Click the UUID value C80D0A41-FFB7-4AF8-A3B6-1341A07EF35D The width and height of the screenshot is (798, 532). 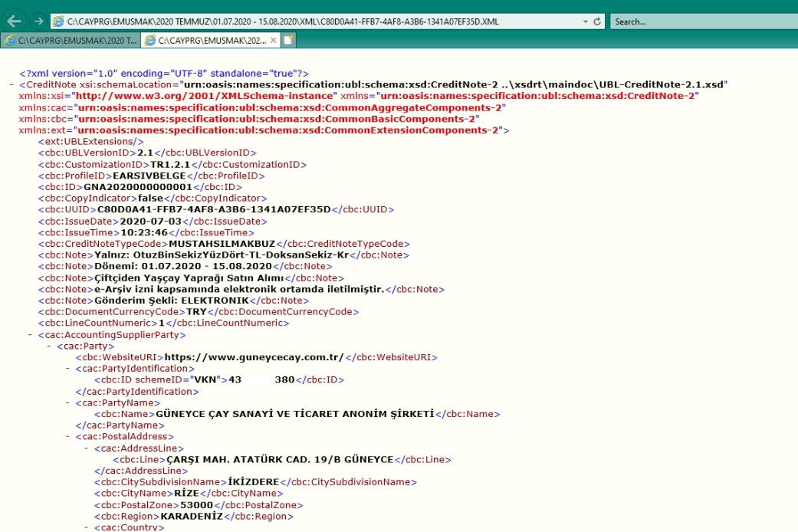[214, 209]
